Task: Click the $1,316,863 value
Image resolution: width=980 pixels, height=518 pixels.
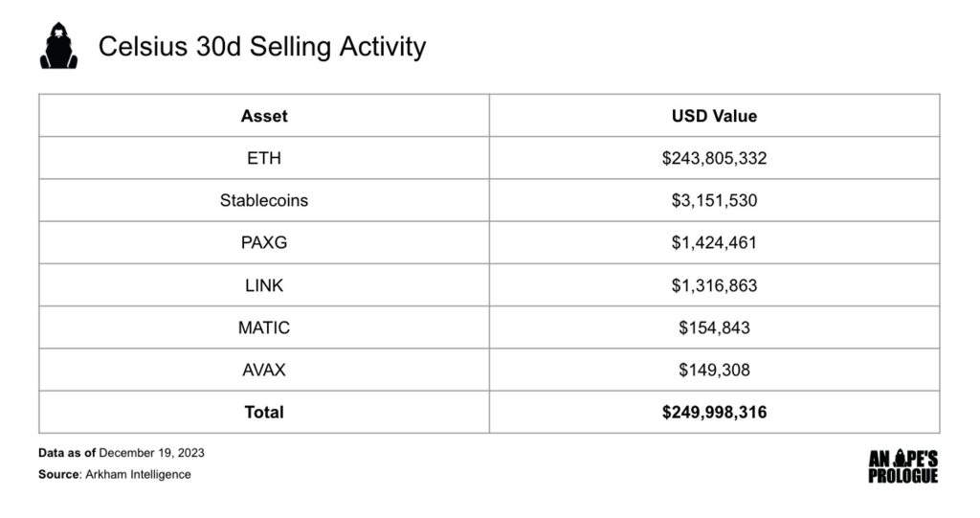Action: click(x=714, y=285)
